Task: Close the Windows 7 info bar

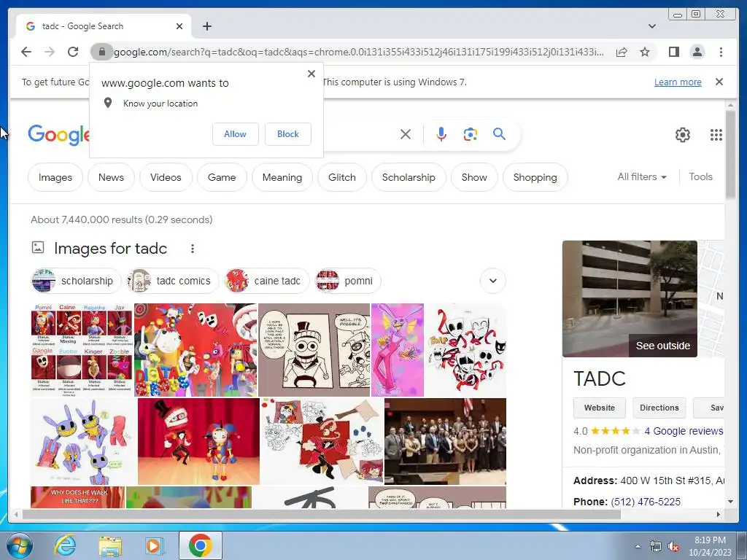Action: tap(719, 82)
